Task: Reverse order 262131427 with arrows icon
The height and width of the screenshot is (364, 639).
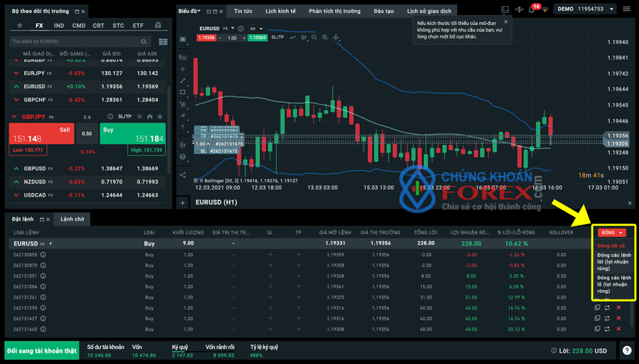Action: click(607, 318)
